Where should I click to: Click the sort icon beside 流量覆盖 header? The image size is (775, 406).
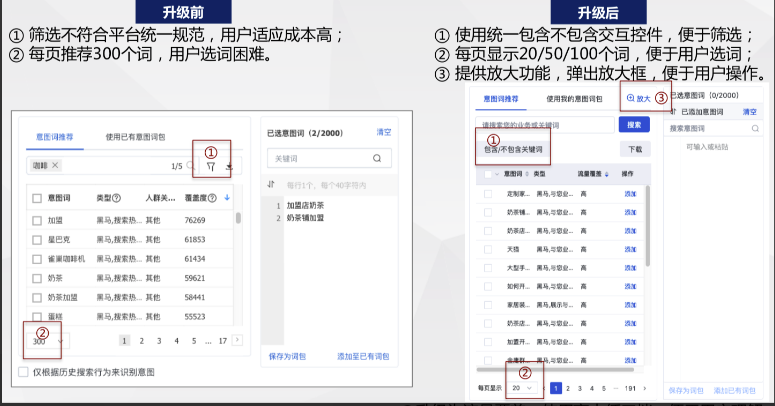[606, 174]
